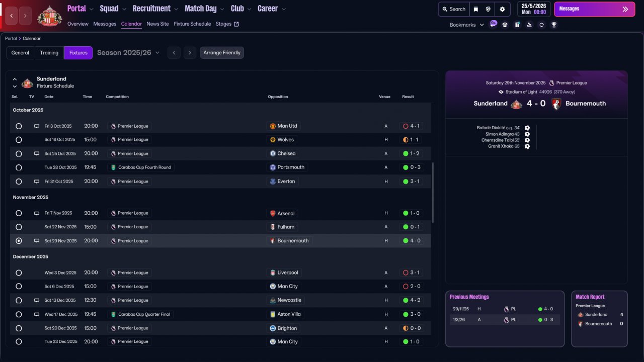This screenshot has height=362, width=644.
Task: Click the Search button
Action: 454,9
